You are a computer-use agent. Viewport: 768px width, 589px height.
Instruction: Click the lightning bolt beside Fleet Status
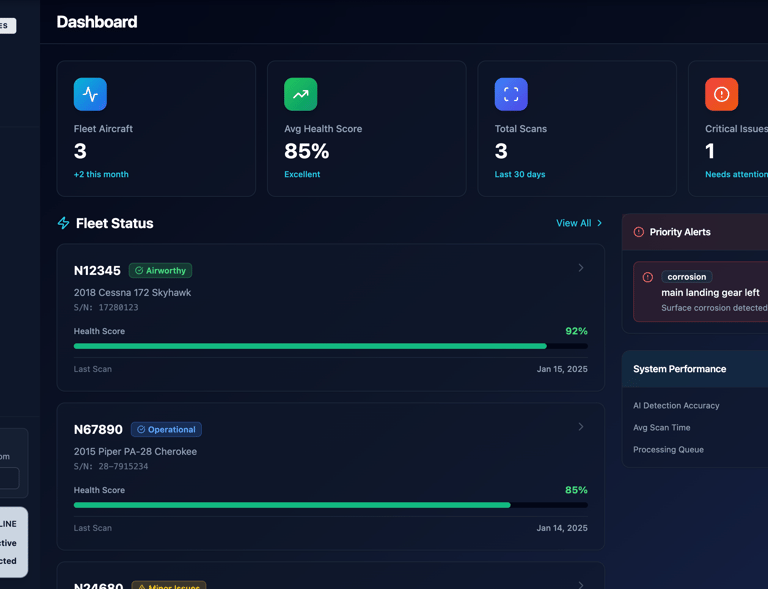pyautogui.click(x=64, y=223)
